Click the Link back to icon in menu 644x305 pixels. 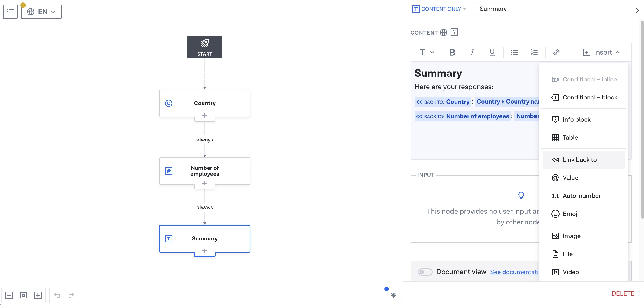point(555,159)
